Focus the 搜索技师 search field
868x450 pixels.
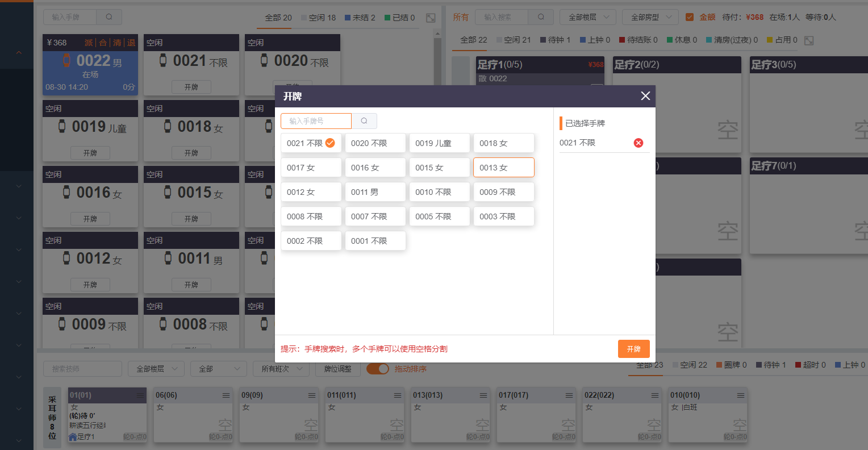point(82,369)
